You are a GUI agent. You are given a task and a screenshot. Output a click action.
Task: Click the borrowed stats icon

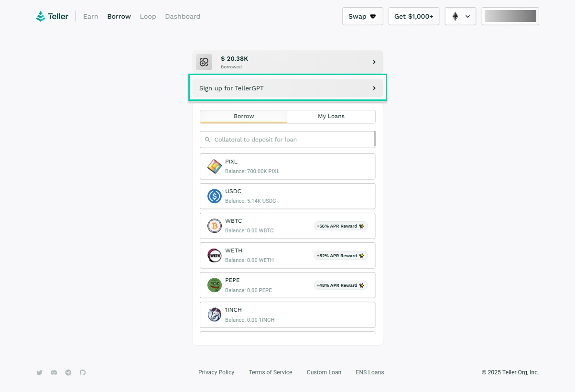(204, 62)
